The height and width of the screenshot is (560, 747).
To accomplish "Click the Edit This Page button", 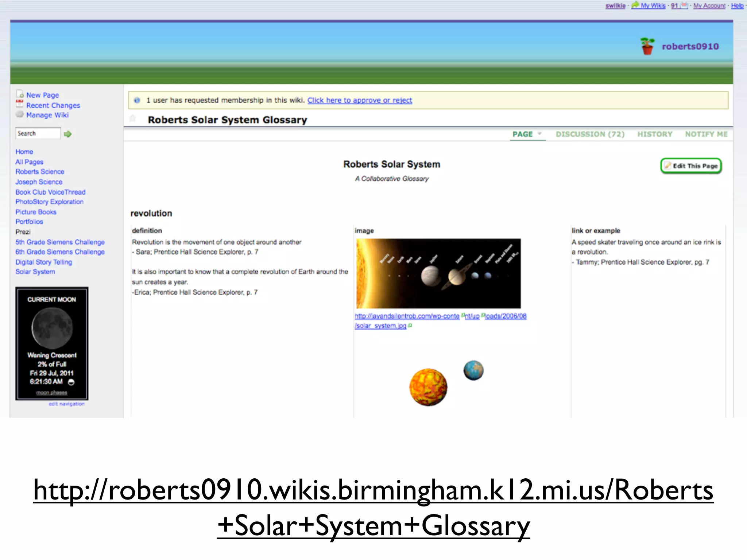I will pos(691,166).
